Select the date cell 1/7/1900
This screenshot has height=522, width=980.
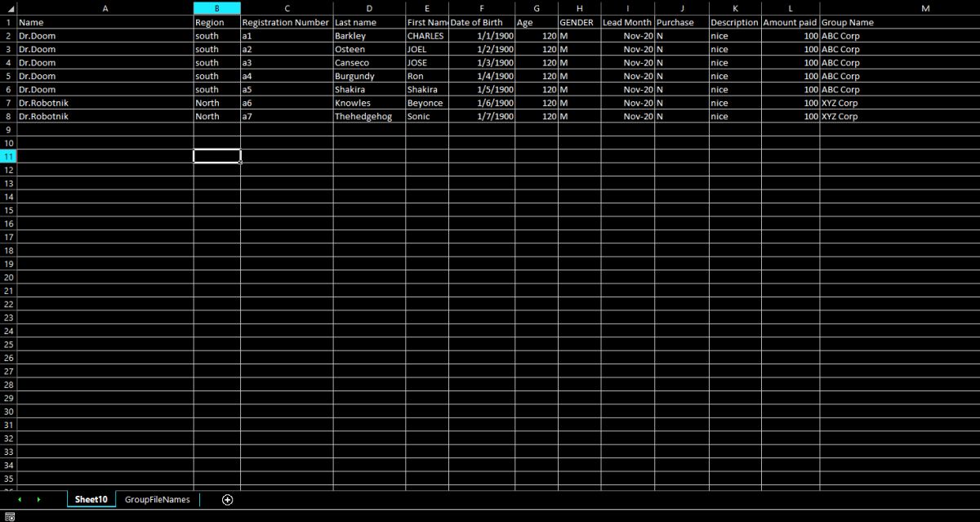(482, 116)
